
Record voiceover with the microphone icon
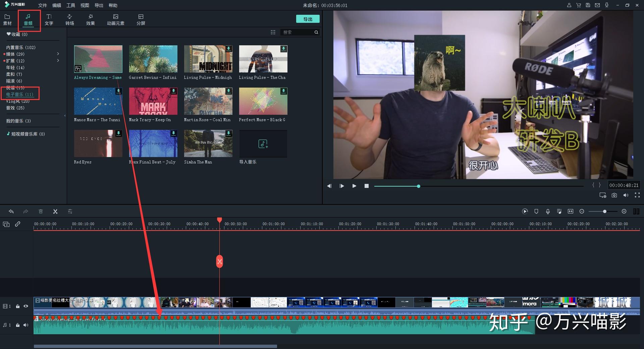coord(548,211)
